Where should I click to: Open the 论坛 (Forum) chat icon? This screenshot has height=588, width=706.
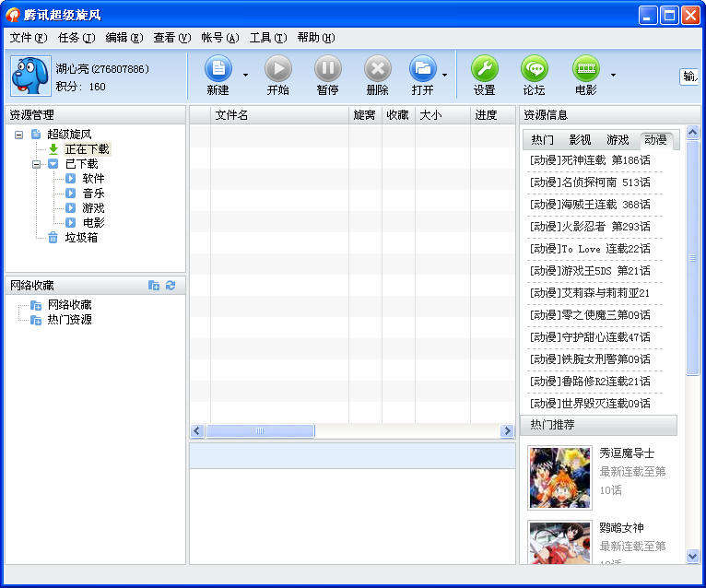(x=534, y=69)
